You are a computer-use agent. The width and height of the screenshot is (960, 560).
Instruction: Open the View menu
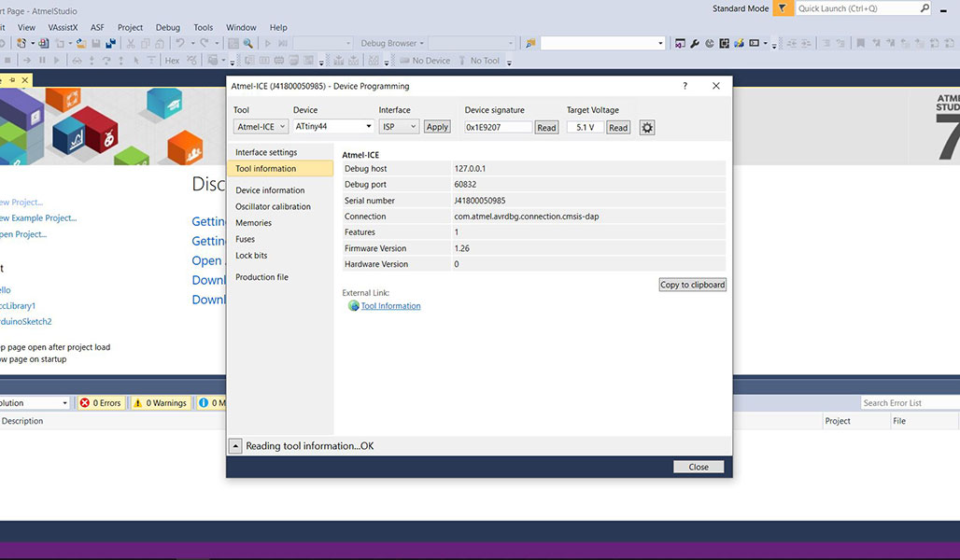(26, 28)
